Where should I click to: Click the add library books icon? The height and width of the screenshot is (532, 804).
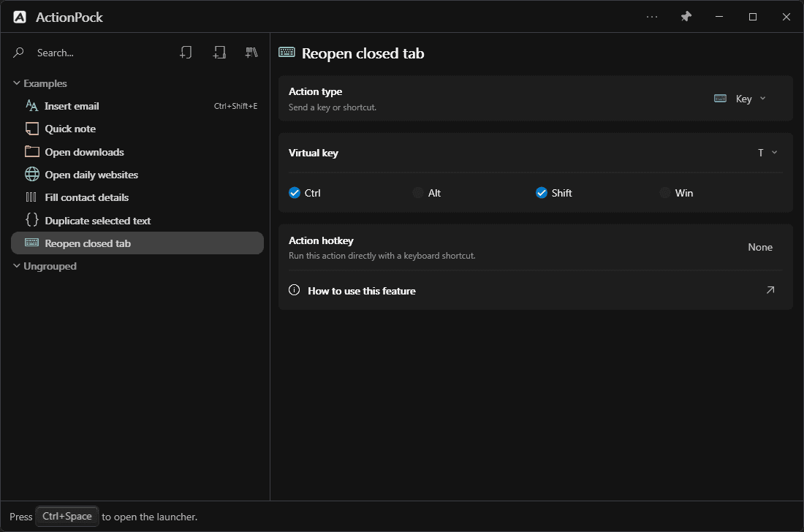pyautogui.click(x=251, y=53)
